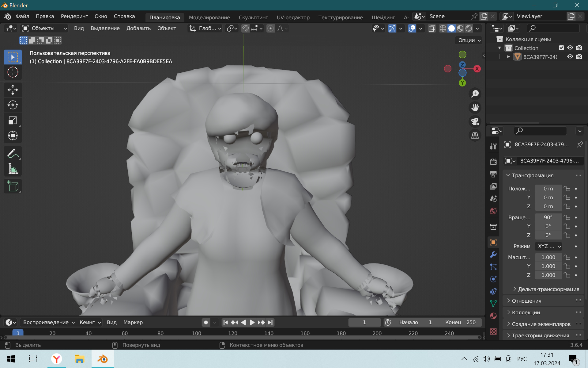This screenshot has height=368, width=588.
Task: Select the 3D Cursor tool
Action: [13, 72]
